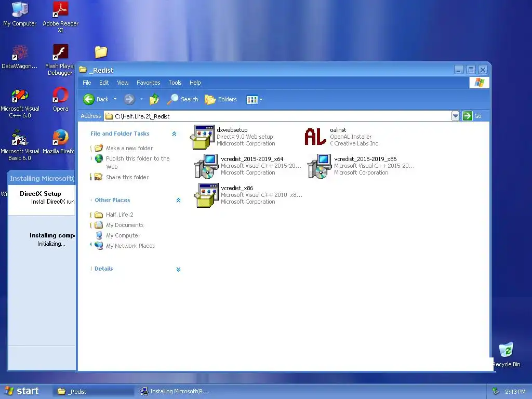Select Microsoft Visual C++ 6.0 shortcut
532x399 pixels.
click(20, 103)
